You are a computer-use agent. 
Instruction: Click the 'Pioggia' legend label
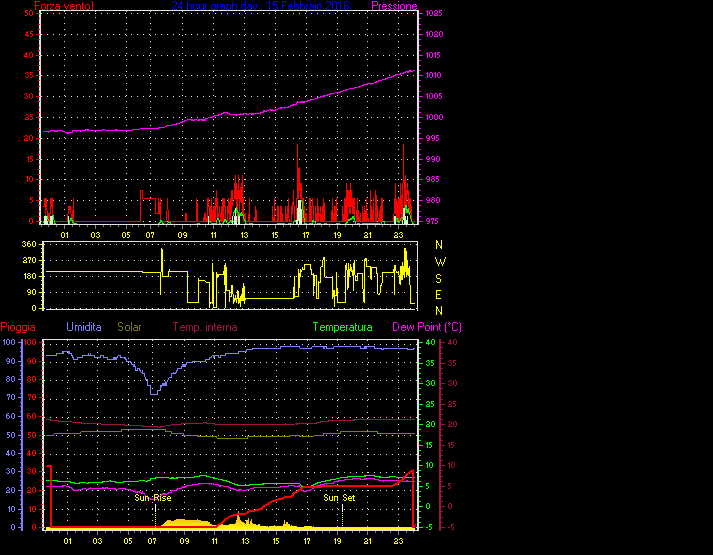click(18, 327)
